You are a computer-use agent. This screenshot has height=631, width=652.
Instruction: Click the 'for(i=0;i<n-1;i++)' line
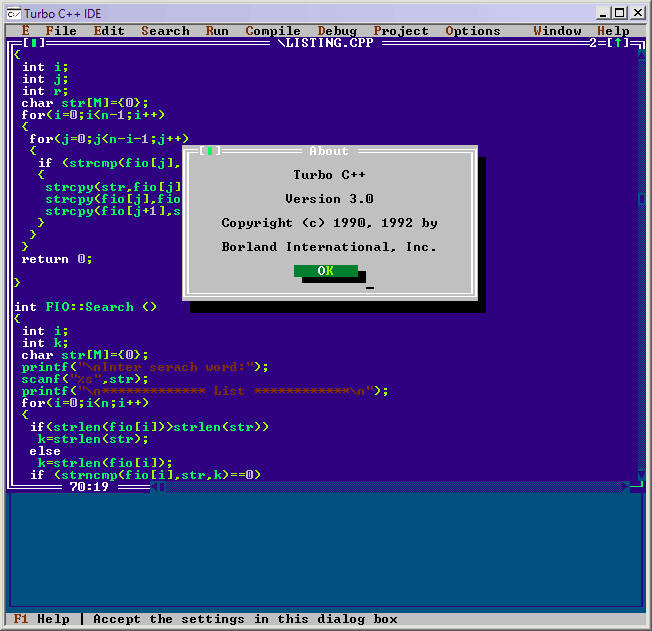(x=93, y=115)
